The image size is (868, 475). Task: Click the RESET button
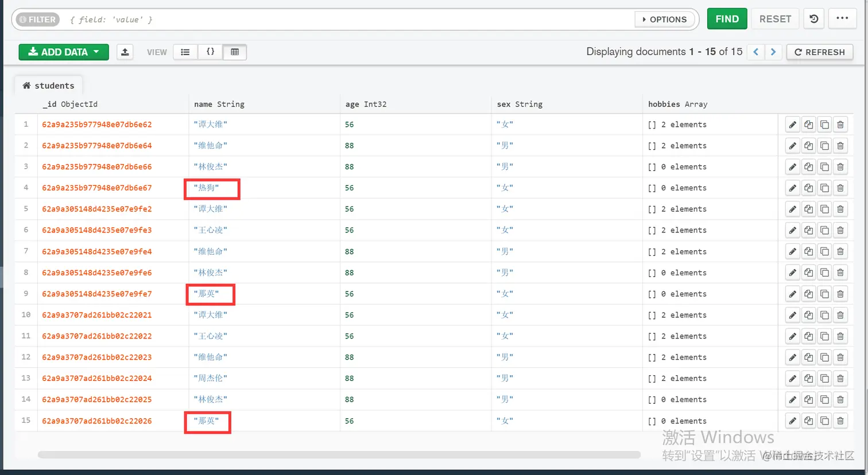click(x=775, y=19)
